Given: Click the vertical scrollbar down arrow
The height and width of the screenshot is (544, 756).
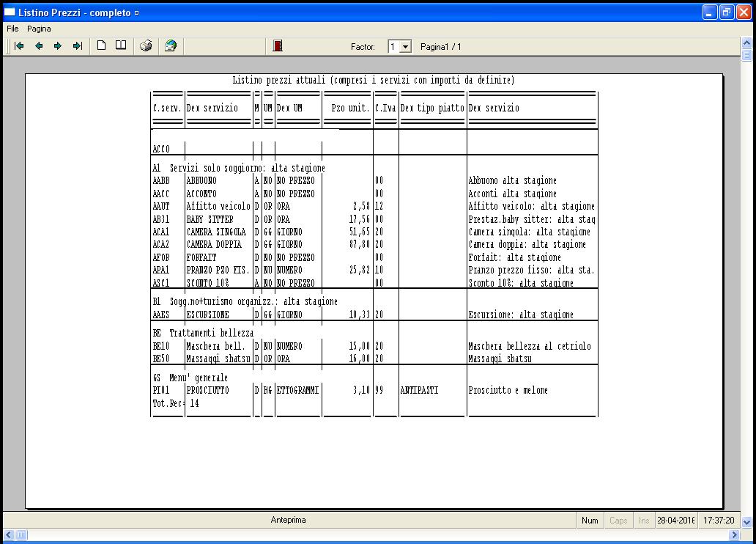Looking at the screenshot, I should [746, 522].
